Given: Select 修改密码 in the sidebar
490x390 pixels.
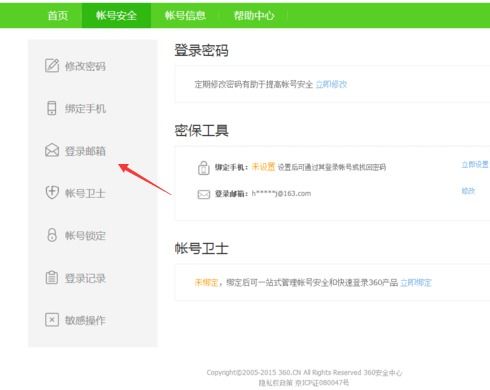Looking at the screenshot, I should pos(85,66).
